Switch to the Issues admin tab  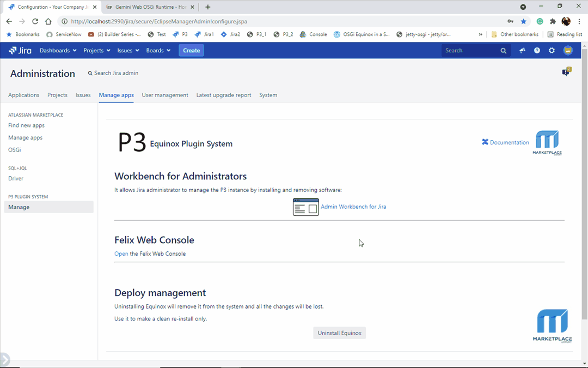point(83,95)
